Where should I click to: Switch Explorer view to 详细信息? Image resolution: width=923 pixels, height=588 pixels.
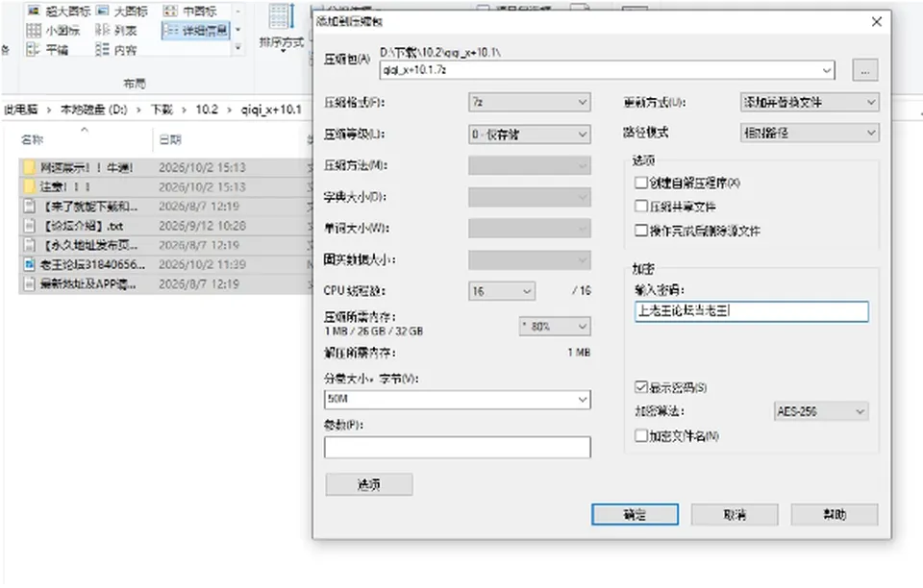pyautogui.click(x=195, y=31)
